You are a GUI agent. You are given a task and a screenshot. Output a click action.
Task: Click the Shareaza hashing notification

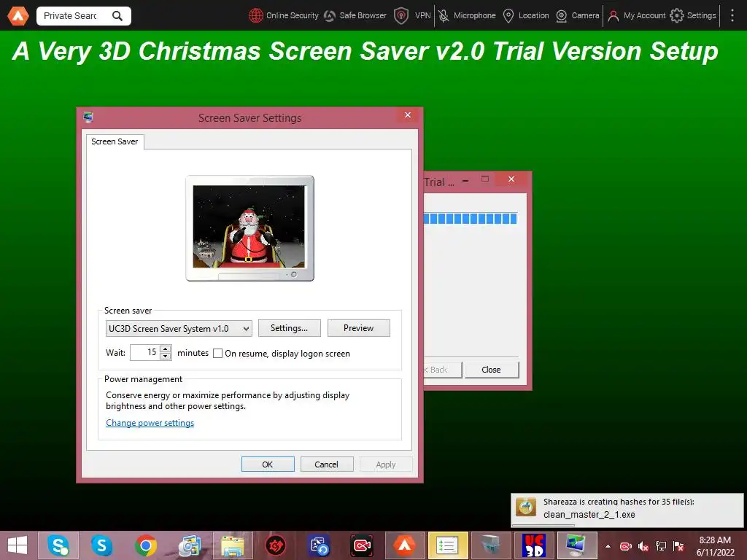pos(627,509)
